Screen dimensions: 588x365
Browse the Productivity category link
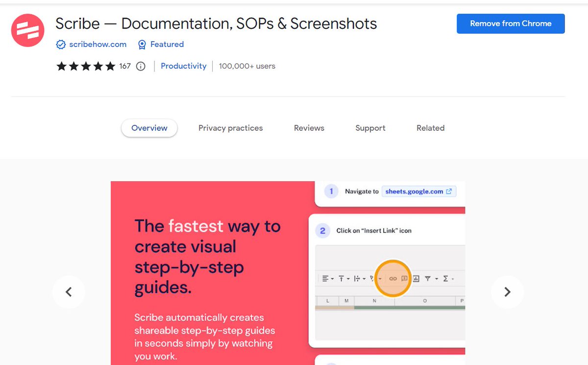tap(183, 66)
